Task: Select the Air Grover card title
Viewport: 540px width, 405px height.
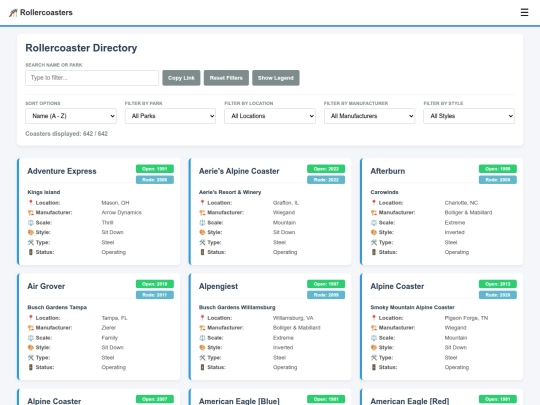Action: (46, 286)
